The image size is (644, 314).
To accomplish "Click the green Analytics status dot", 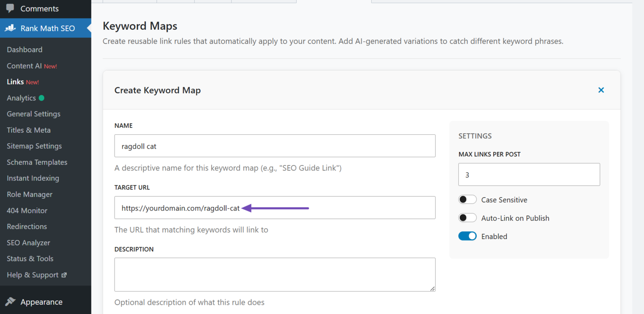I will pyautogui.click(x=42, y=97).
